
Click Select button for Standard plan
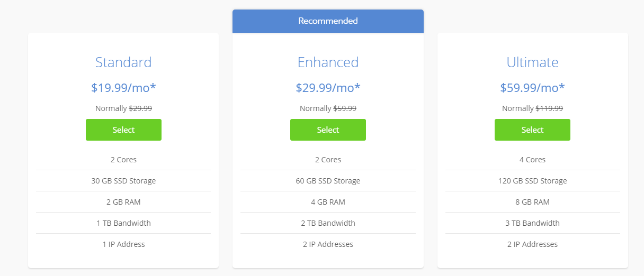coord(123,130)
